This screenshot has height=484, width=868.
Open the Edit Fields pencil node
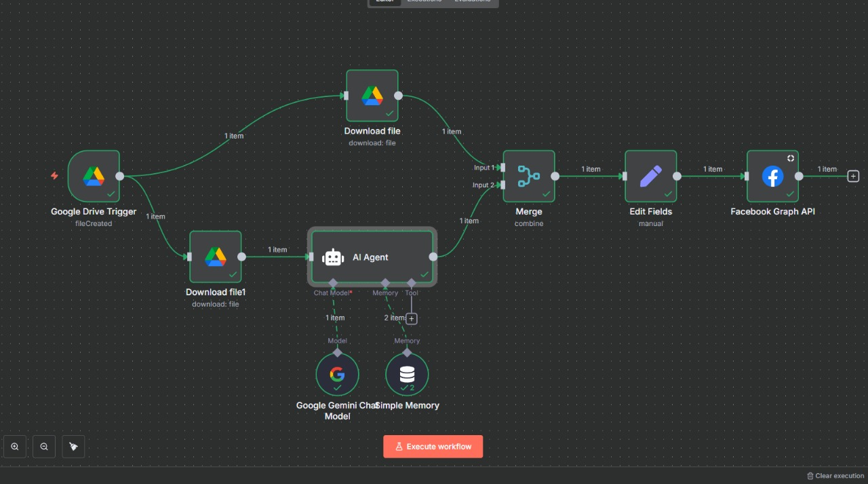coord(650,176)
